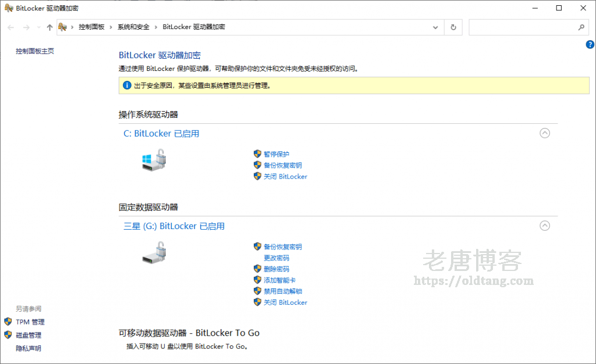Collapse the C: BitLocker section chevron

coord(545,133)
